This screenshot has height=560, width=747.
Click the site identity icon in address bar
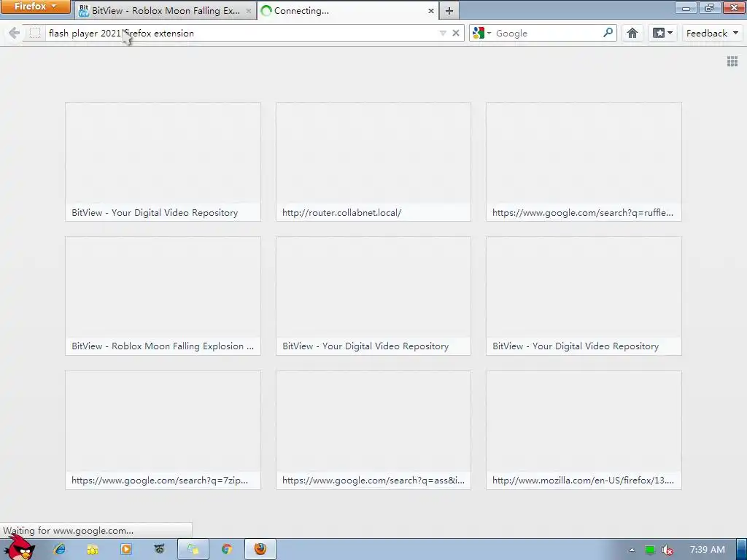(x=35, y=33)
